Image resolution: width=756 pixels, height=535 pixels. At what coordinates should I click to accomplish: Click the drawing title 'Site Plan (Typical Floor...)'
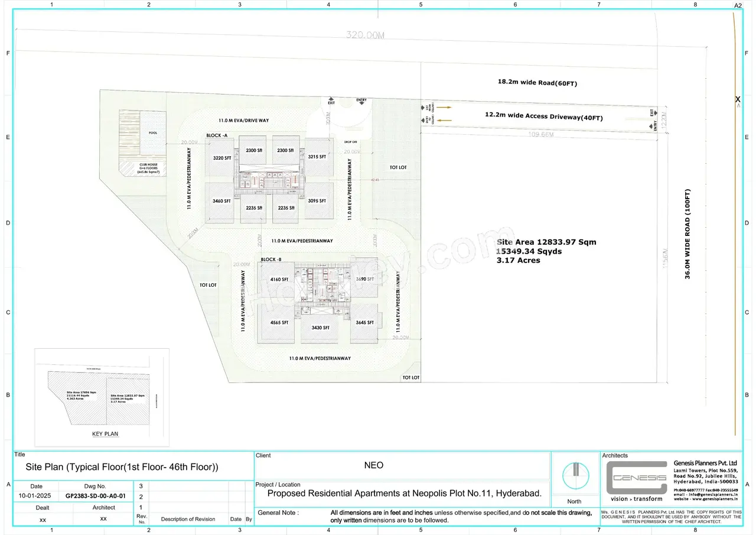(122, 467)
